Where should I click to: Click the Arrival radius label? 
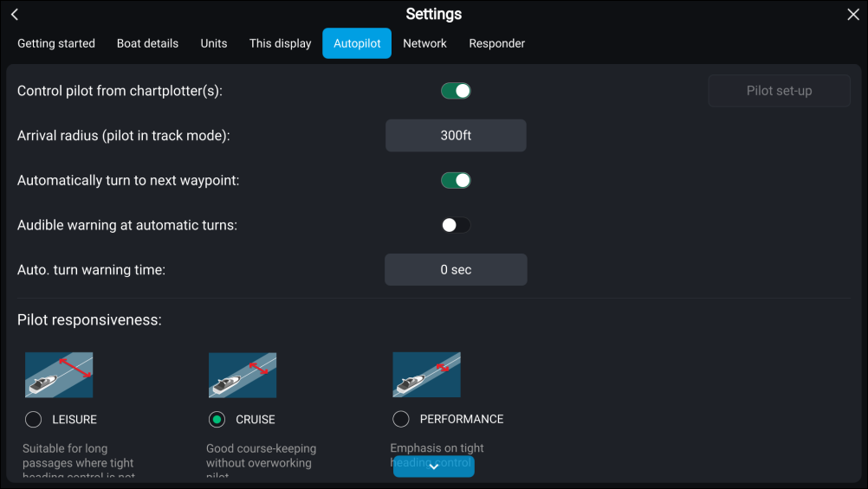124,136
